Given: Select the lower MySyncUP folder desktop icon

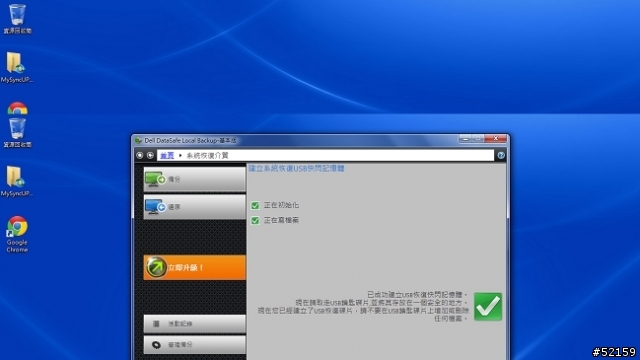Looking at the screenshot, I should coord(17,181).
